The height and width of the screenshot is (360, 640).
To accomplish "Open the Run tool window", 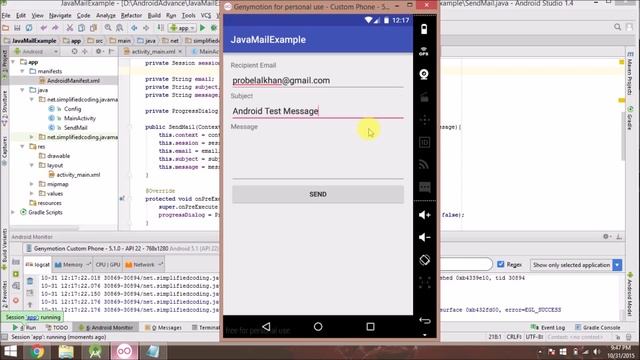I will (x=25, y=327).
